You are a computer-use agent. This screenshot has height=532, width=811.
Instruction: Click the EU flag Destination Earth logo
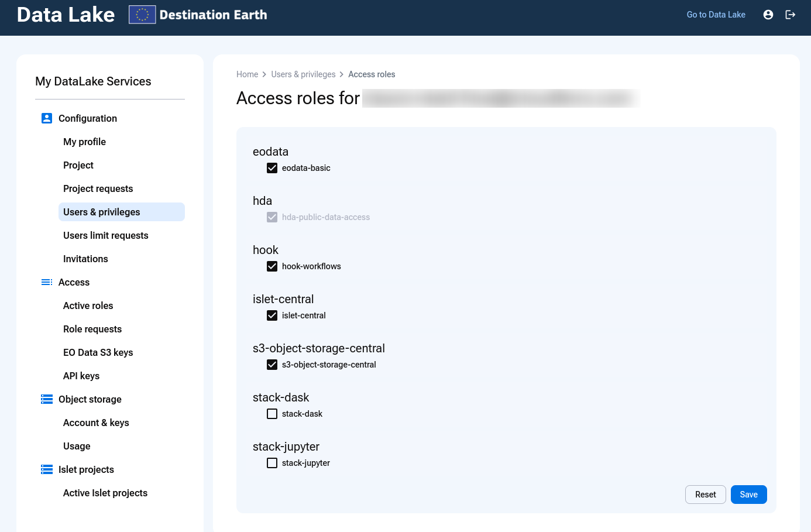click(198, 15)
